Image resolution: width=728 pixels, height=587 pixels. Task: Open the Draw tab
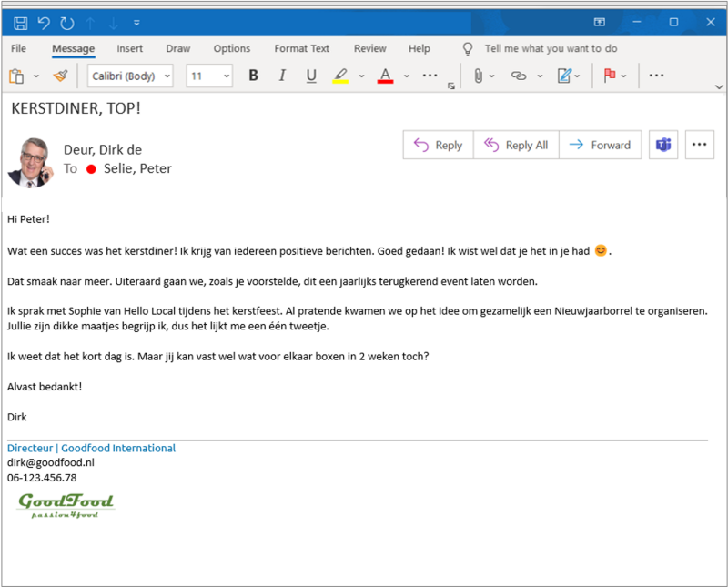click(x=178, y=48)
